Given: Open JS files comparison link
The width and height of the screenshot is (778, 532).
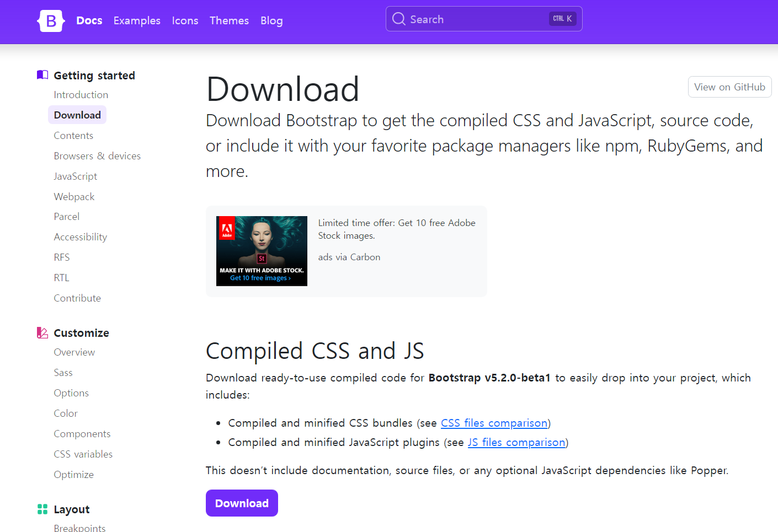Looking at the screenshot, I should pos(516,442).
